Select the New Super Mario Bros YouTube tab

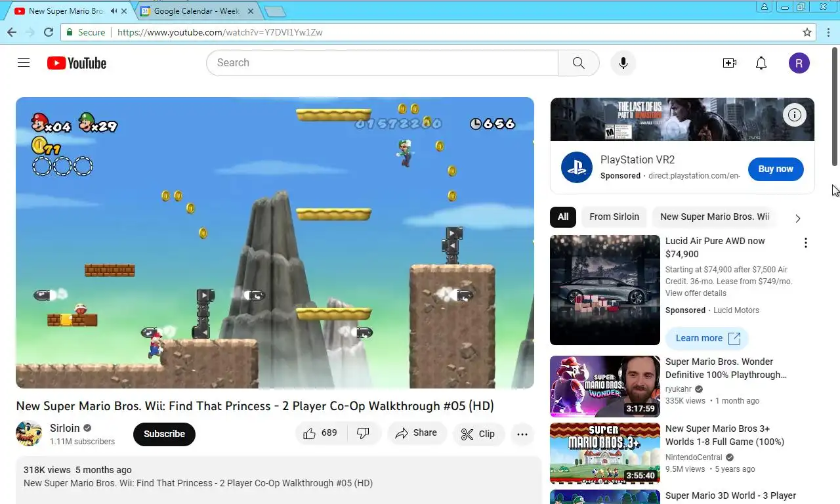(66, 11)
